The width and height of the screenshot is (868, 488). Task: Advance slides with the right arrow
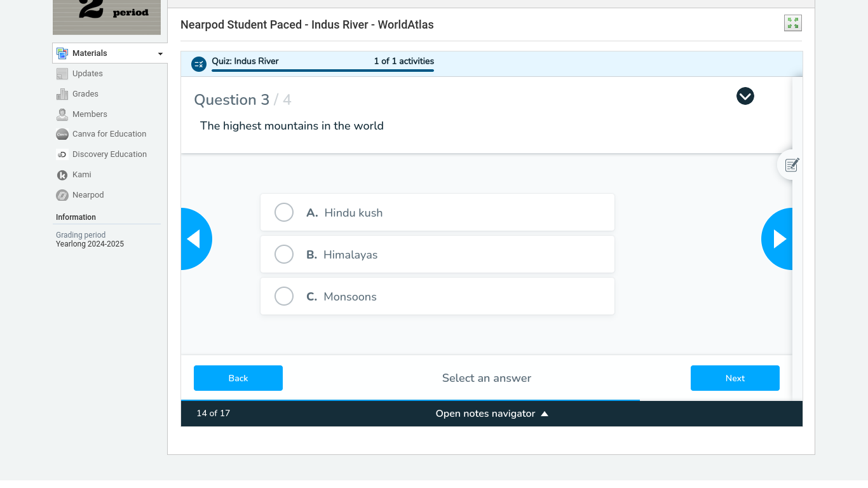click(778, 239)
